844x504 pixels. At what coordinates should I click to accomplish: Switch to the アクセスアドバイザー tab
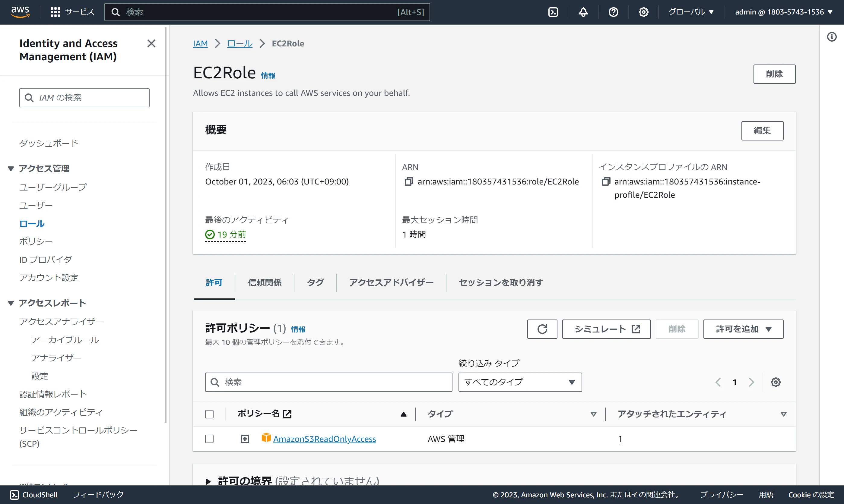tap(391, 282)
